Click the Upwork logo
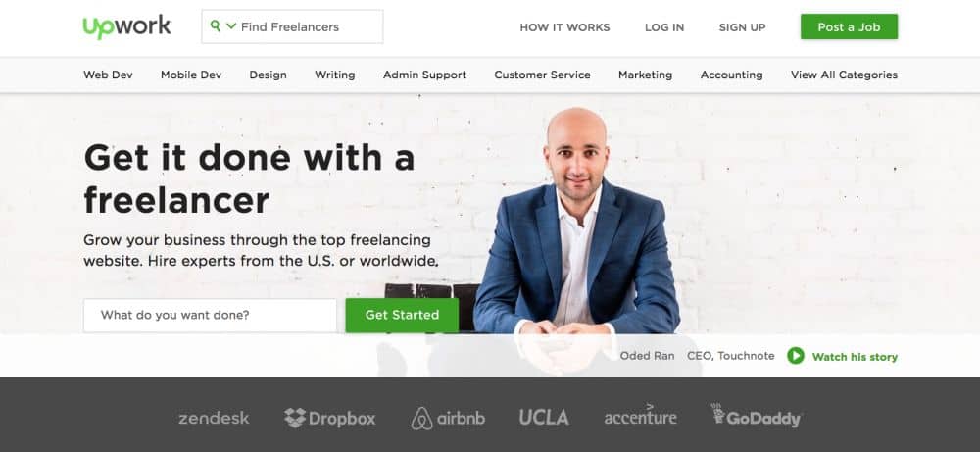 click(x=126, y=26)
